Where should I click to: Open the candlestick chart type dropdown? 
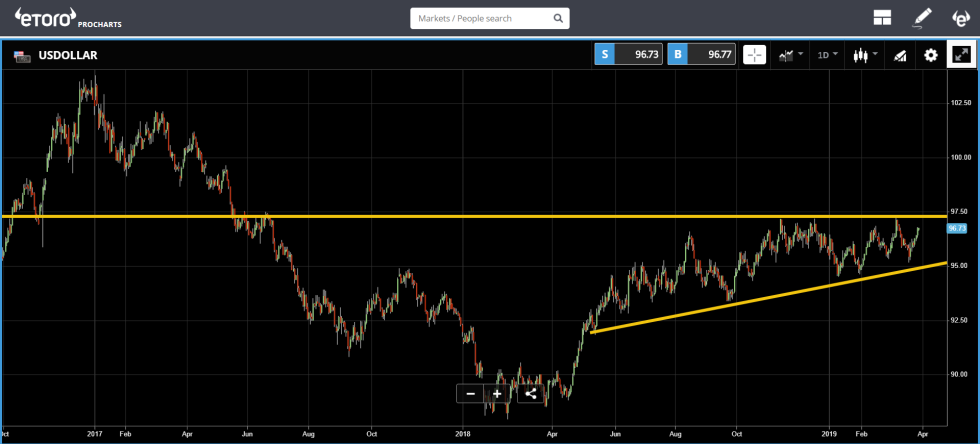tap(864, 55)
